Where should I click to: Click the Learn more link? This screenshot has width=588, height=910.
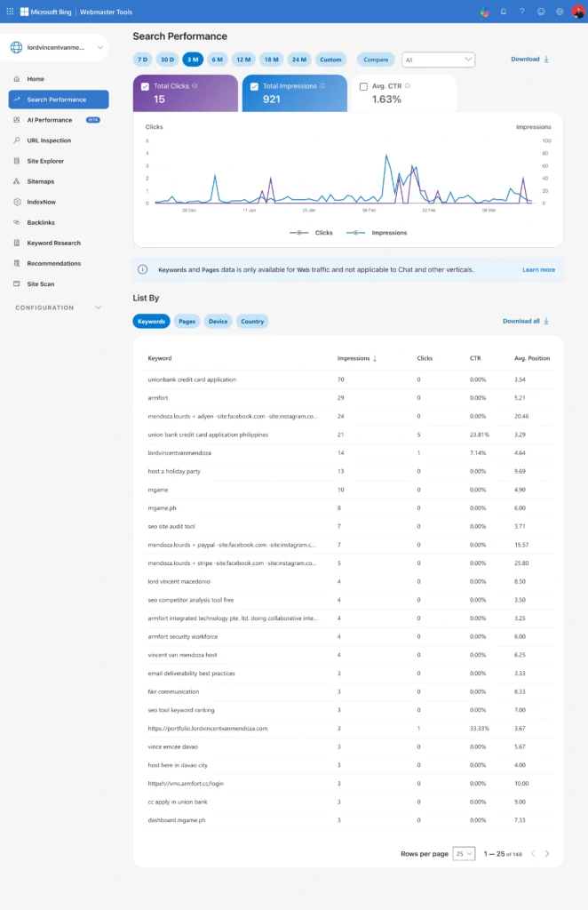click(x=538, y=269)
